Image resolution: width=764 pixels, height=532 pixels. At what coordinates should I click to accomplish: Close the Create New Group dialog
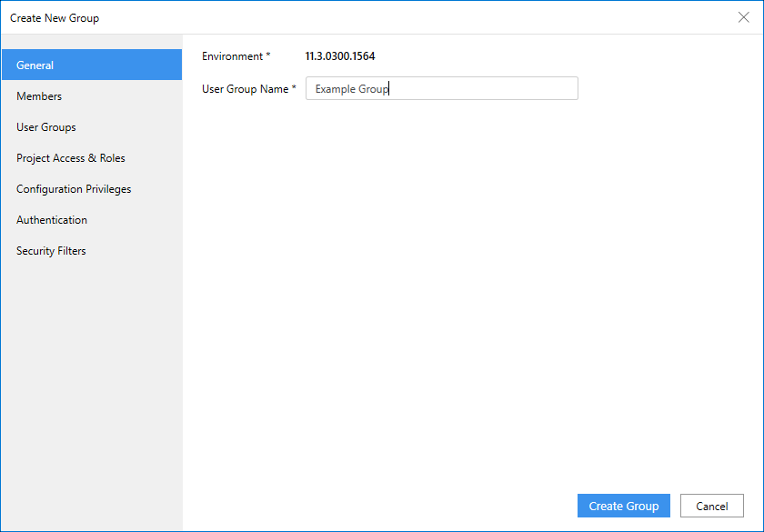(x=743, y=17)
